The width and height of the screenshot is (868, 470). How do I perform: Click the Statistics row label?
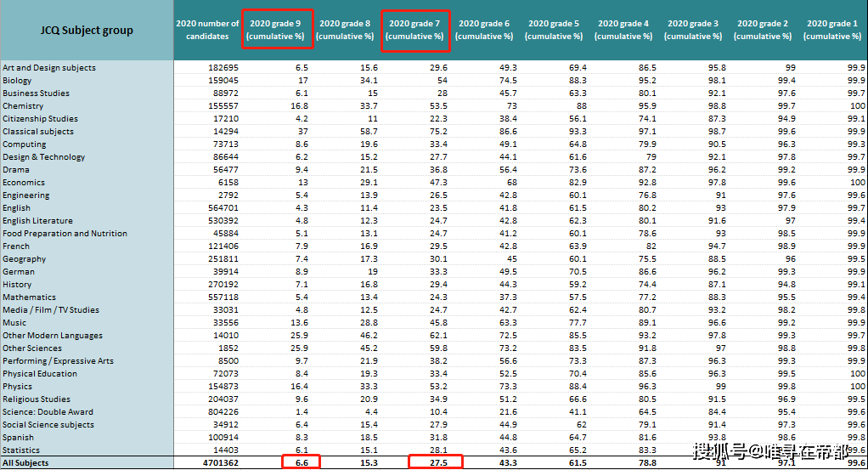coord(21,450)
